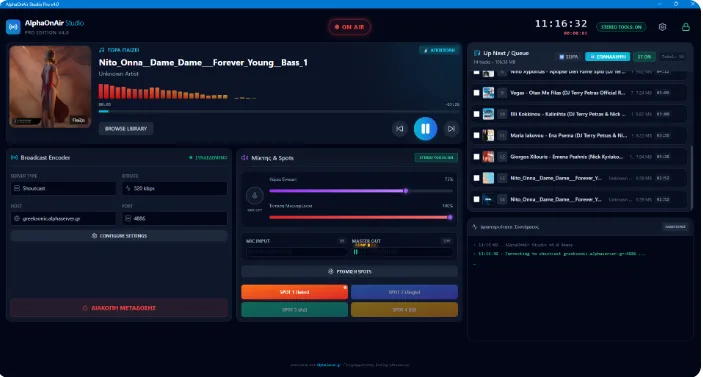The width and height of the screenshot is (703, 377).
Task: Click the host globe icon
Action: 17,219
